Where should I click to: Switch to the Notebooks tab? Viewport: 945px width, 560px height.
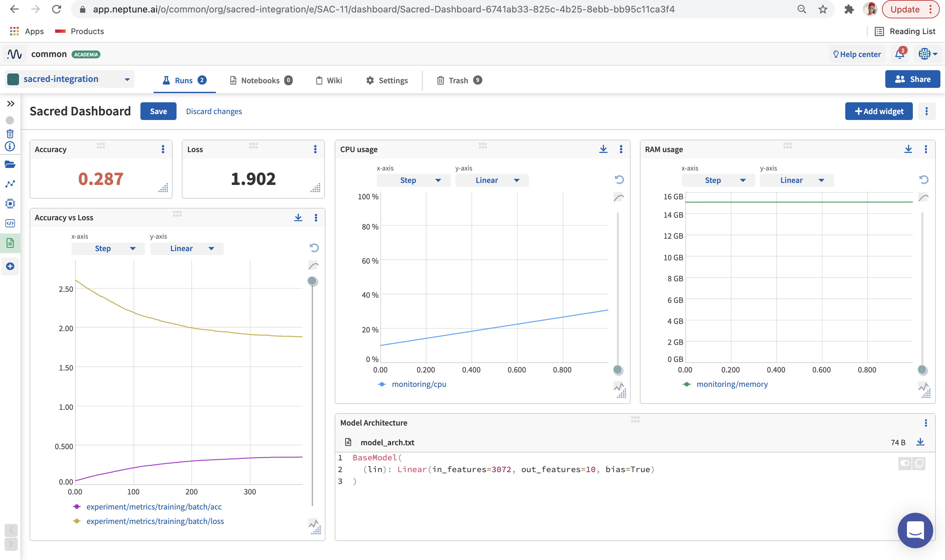click(x=261, y=80)
